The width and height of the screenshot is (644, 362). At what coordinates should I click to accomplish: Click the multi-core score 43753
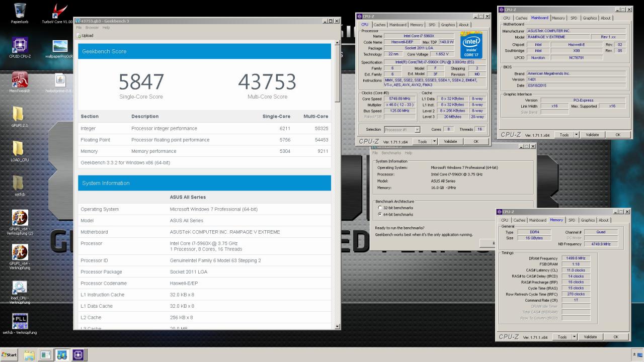point(267,82)
